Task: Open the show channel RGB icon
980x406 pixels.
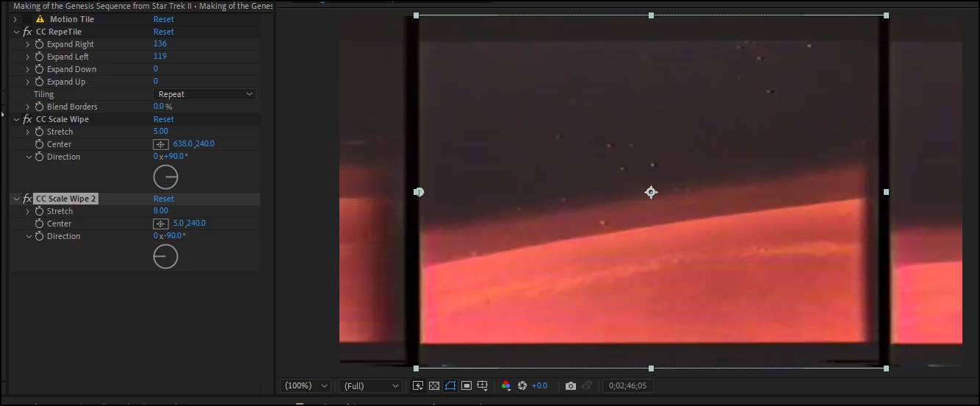Action: pyautogui.click(x=505, y=385)
